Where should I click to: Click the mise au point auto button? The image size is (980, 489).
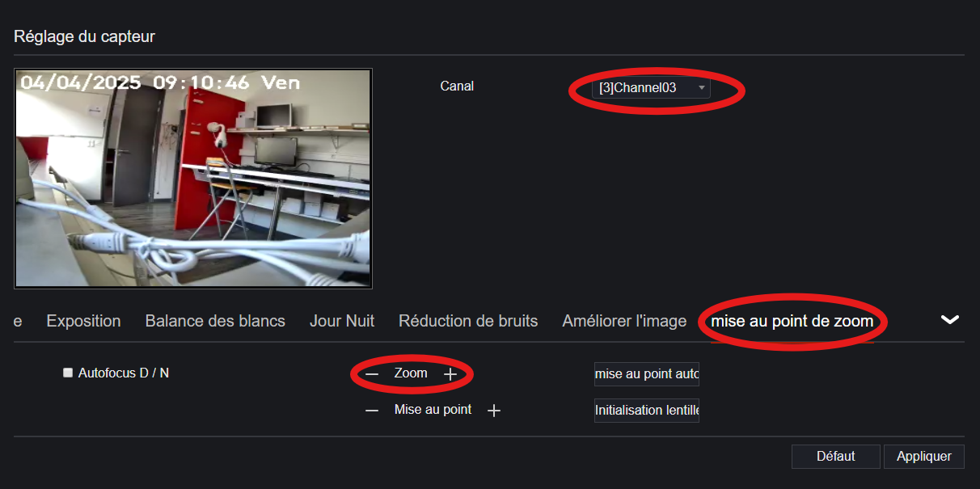(x=647, y=374)
